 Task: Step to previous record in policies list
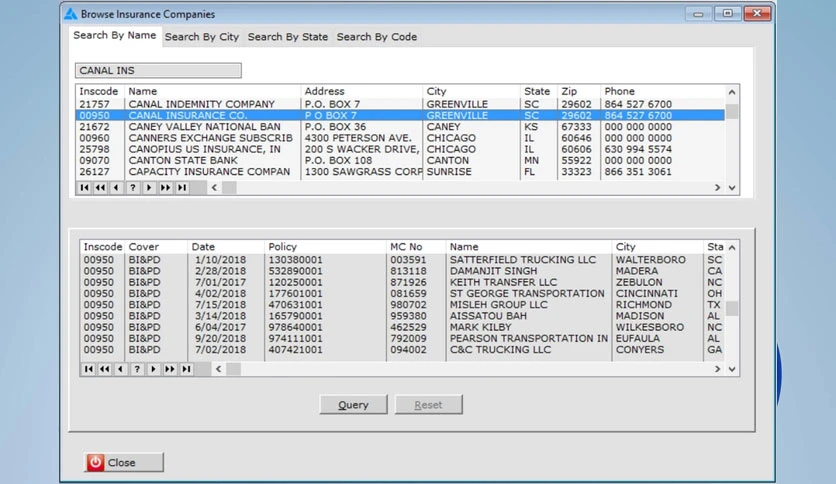click(120, 369)
